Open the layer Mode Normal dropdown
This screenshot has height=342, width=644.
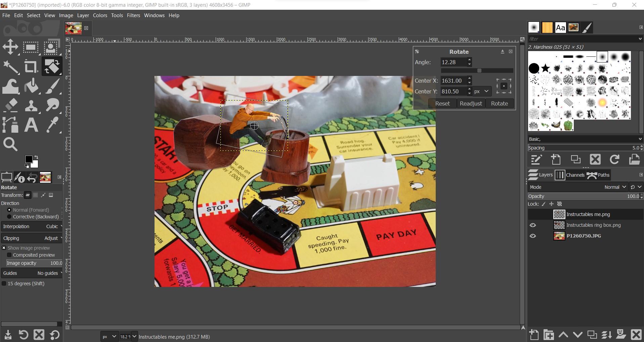(x=578, y=187)
